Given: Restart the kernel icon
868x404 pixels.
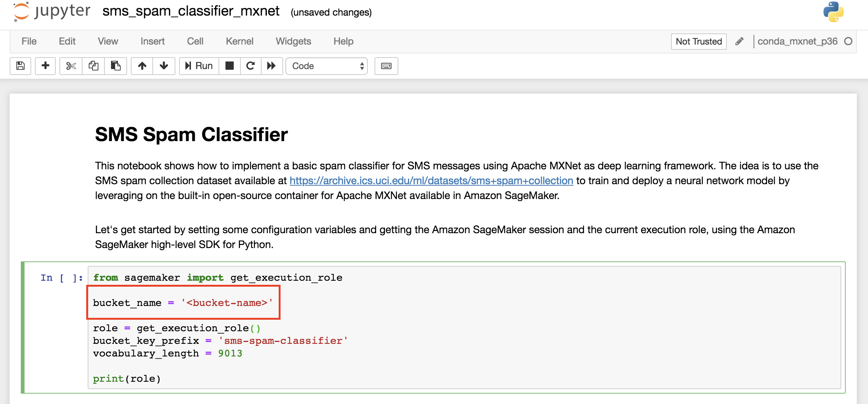Looking at the screenshot, I should point(250,66).
